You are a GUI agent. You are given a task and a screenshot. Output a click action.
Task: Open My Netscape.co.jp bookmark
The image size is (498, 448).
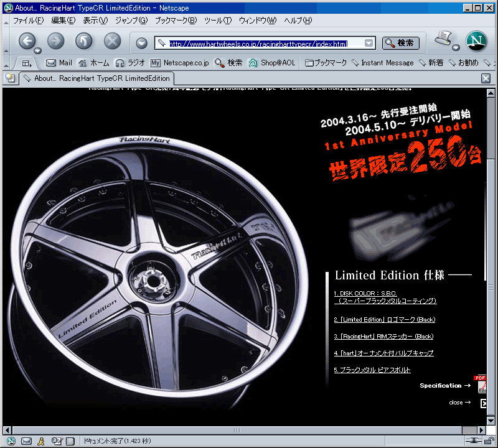pyautogui.click(x=180, y=63)
